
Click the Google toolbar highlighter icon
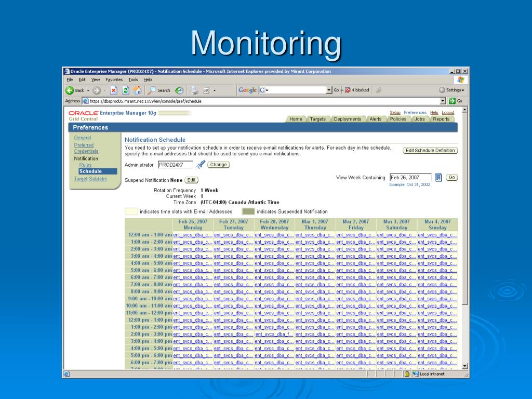tap(379, 90)
